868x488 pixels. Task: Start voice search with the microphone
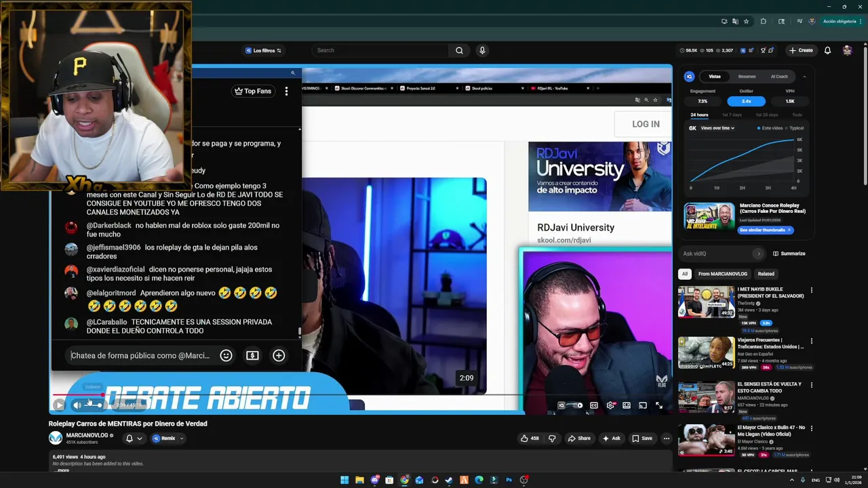(482, 50)
